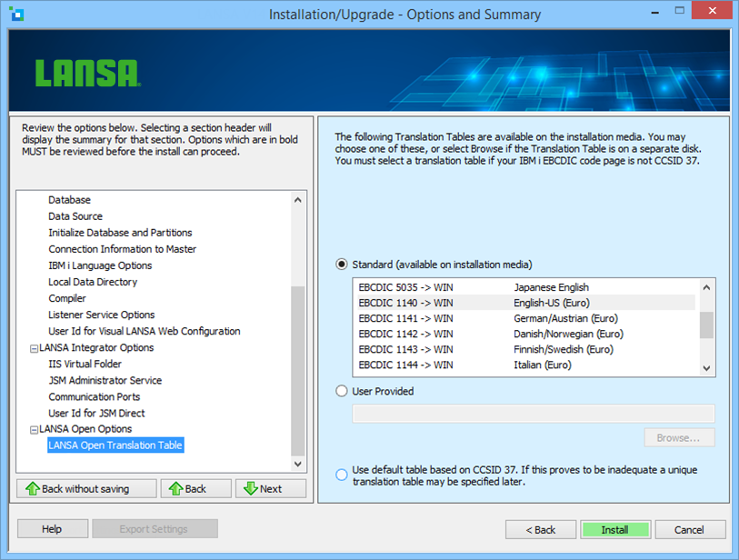Select LANSA Open Translation Table item
Screen dimensions: 739x560
(x=115, y=445)
